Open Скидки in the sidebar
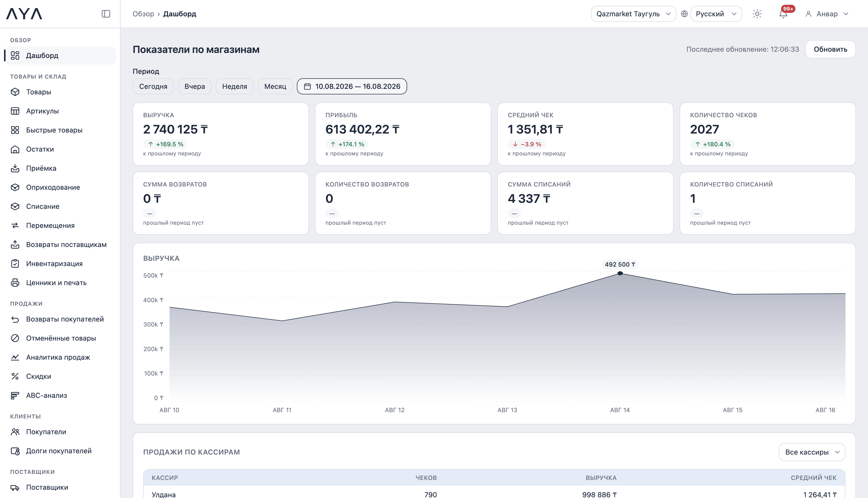This screenshot has width=868, height=498. (60, 377)
